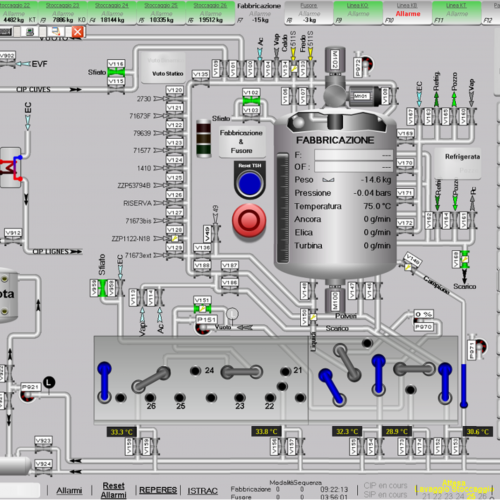
Task: Toggle valve V151 near Vuoto pump
Action: (x=202, y=309)
